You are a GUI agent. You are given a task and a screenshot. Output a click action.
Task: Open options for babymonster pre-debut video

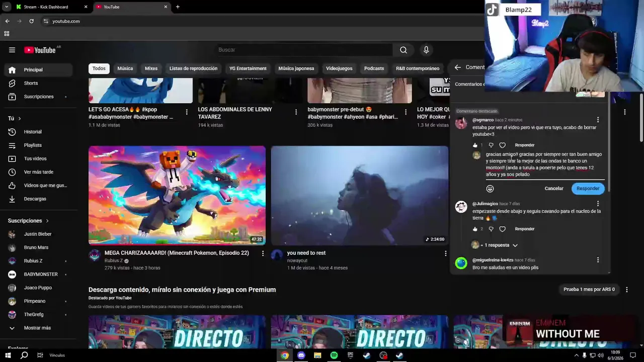tap(406, 112)
